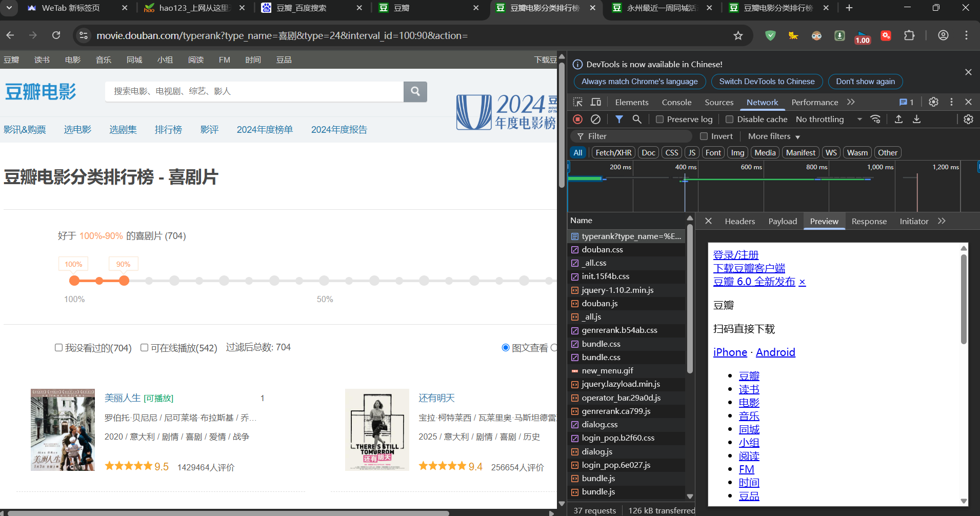Open the Headers tab
The image size is (980, 516).
coord(739,222)
